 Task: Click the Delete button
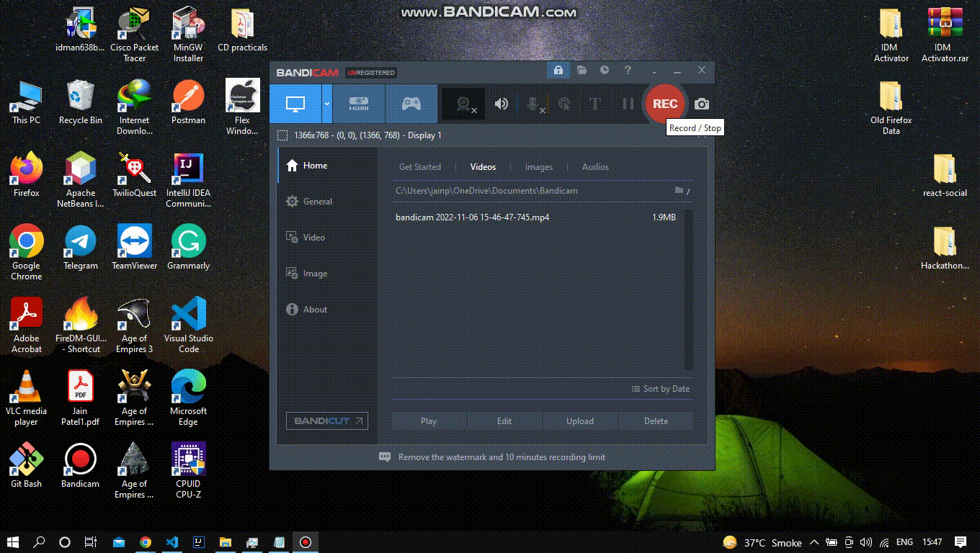(x=656, y=421)
